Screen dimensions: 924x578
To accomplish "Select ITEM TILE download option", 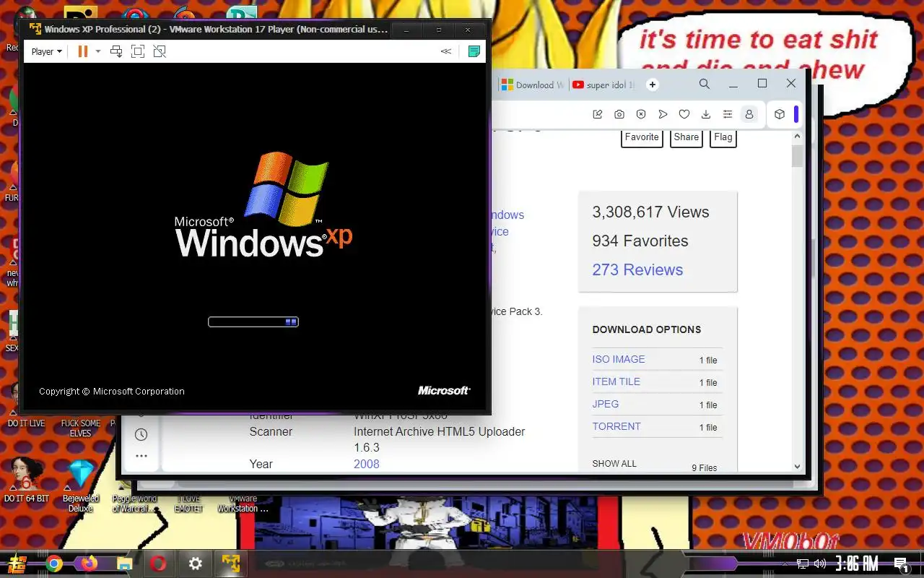I will click(x=616, y=381).
